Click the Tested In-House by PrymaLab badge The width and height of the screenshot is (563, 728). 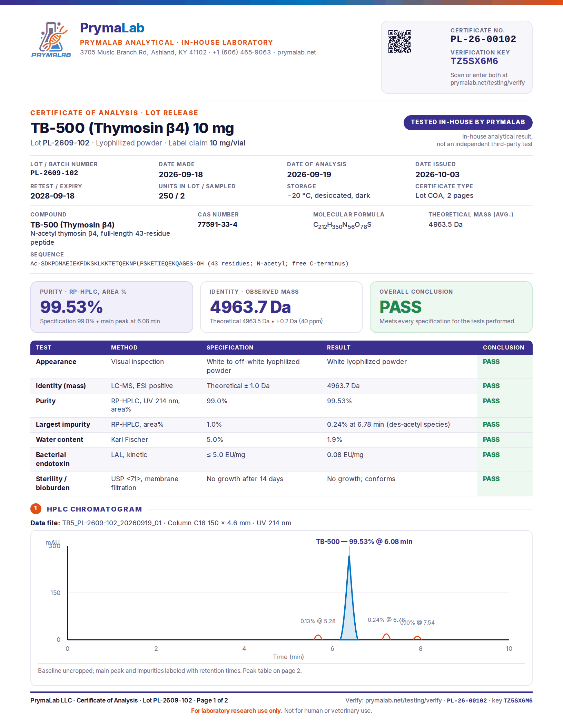[468, 122]
